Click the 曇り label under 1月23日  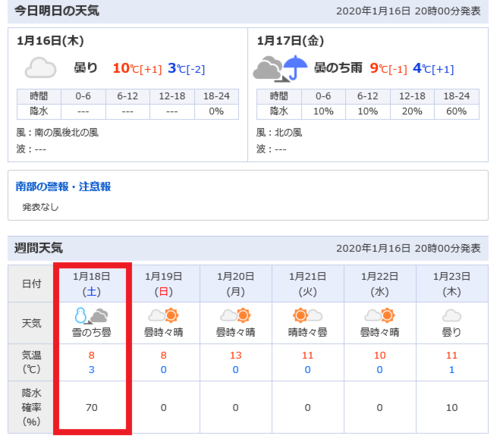click(452, 332)
